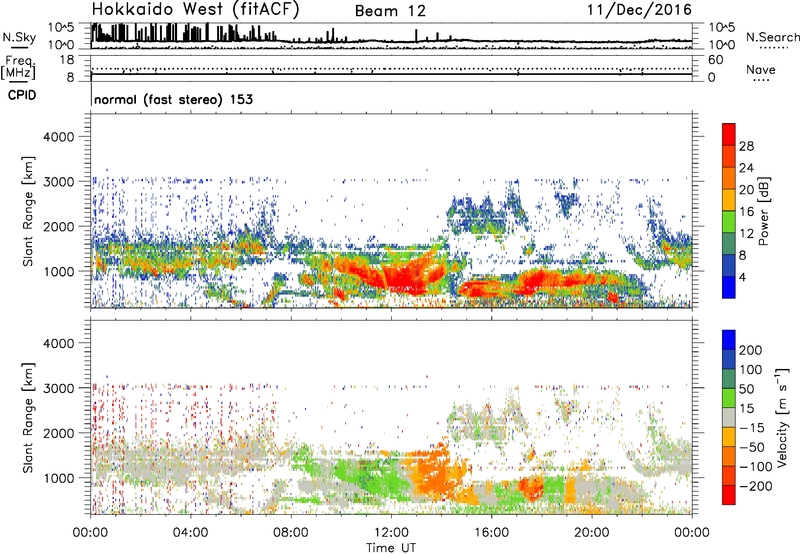Viewport: 800px width, 554px height.
Task: Click the '4000' tick on the power panel
Action: click(59, 137)
